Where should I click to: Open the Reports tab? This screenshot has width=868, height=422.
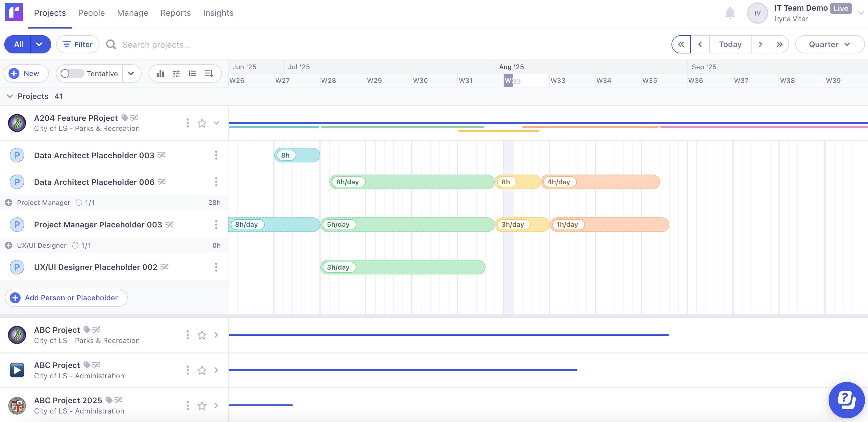(175, 13)
